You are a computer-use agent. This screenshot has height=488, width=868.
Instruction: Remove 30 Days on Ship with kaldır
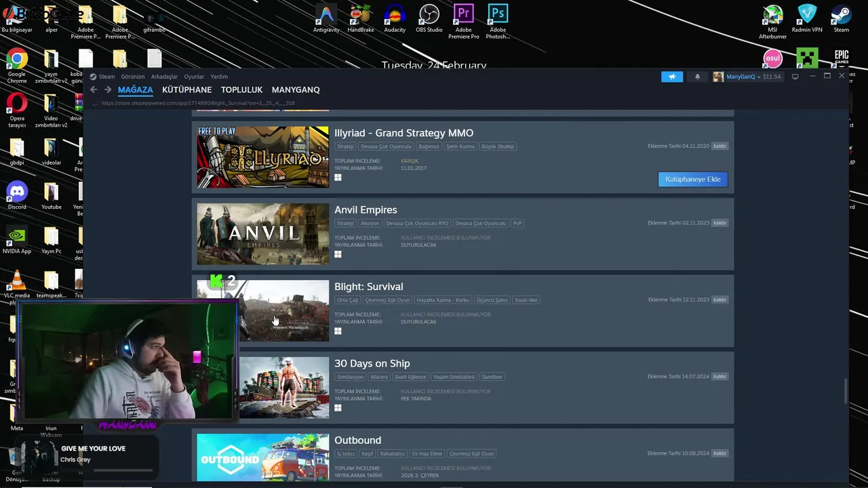719,376
